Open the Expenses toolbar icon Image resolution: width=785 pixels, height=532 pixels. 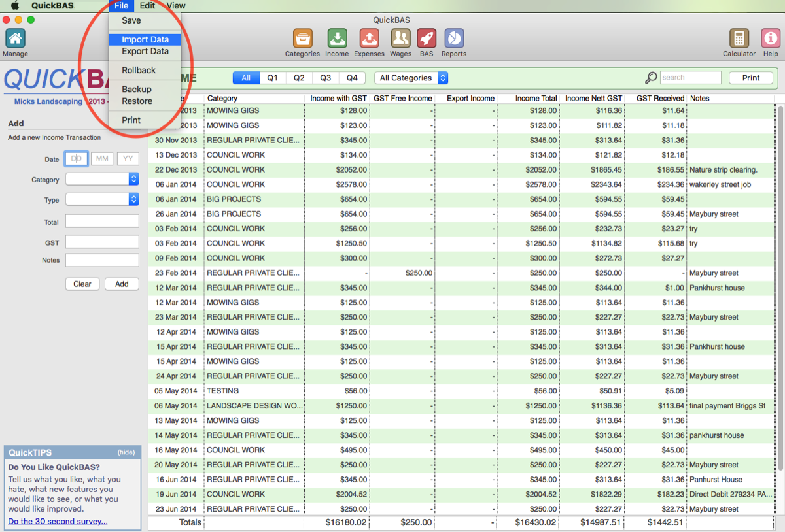pyautogui.click(x=369, y=39)
